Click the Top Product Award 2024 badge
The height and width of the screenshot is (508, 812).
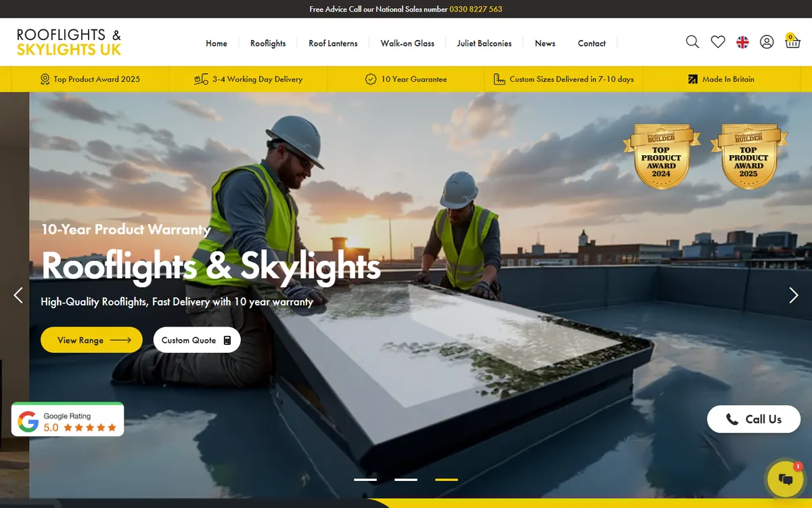click(x=661, y=156)
